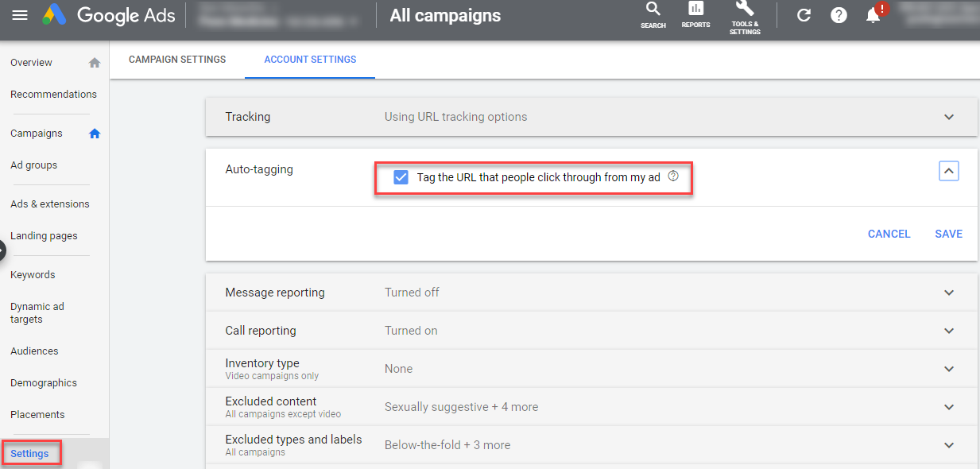Open Settings in the left sidebar
This screenshot has height=469, width=980.
(x=30, y=452)
